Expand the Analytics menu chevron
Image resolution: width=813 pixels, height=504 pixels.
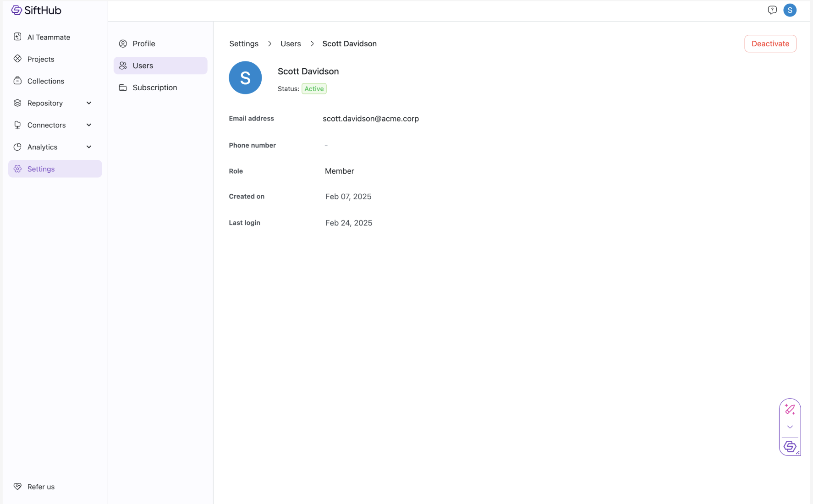[x=89, y=147]
